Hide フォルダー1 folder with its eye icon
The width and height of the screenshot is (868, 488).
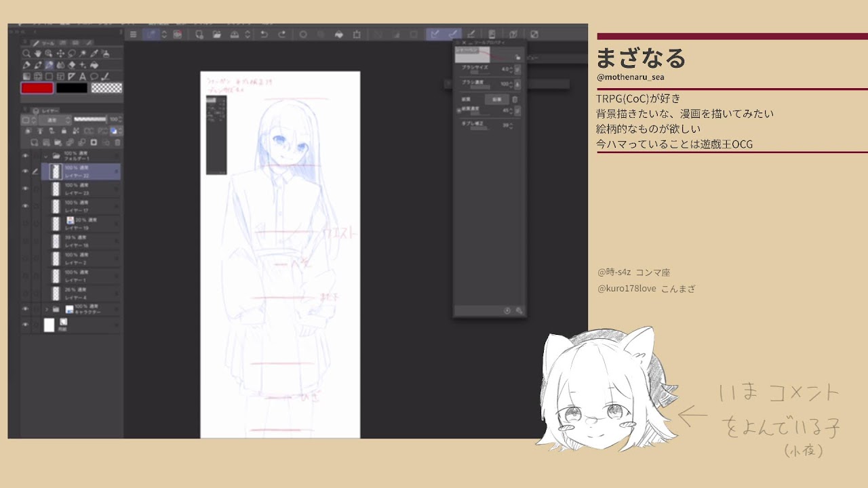point(26,155)
